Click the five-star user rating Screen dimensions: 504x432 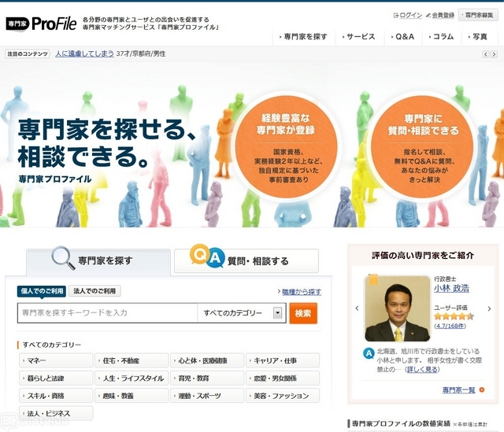[454, 316]
